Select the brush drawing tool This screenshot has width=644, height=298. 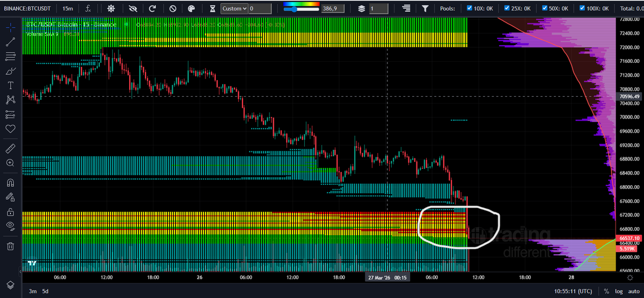click(x=10, y=71)
